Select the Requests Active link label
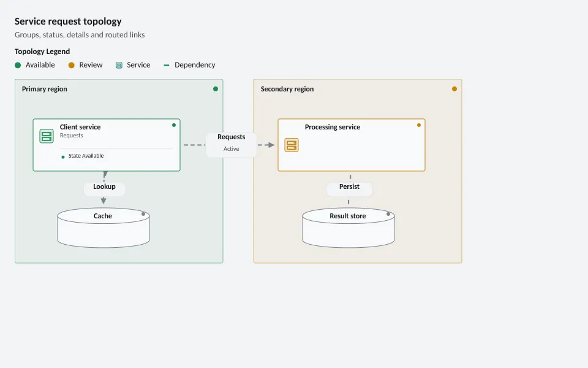Viewport: 588px width, 368px height. tap(232, 145)
